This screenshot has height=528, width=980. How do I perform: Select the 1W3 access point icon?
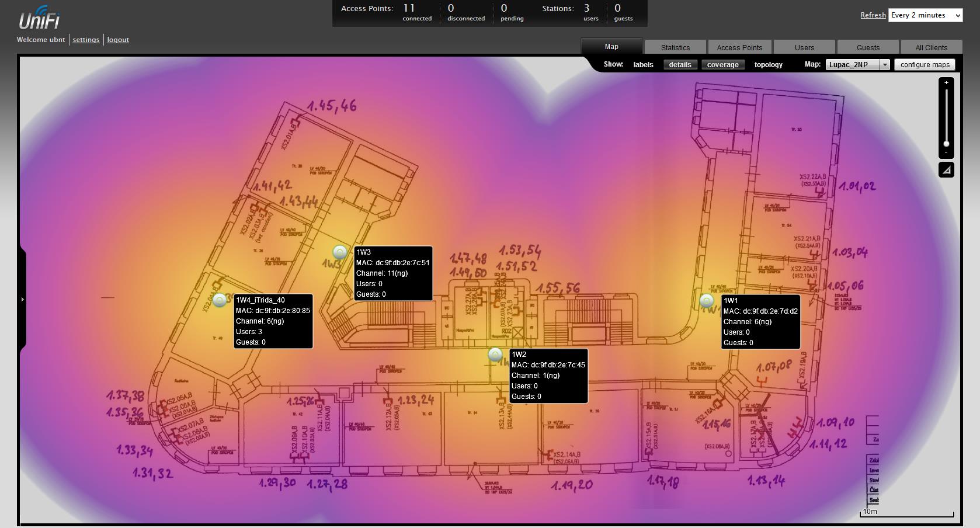pos(340,252)
